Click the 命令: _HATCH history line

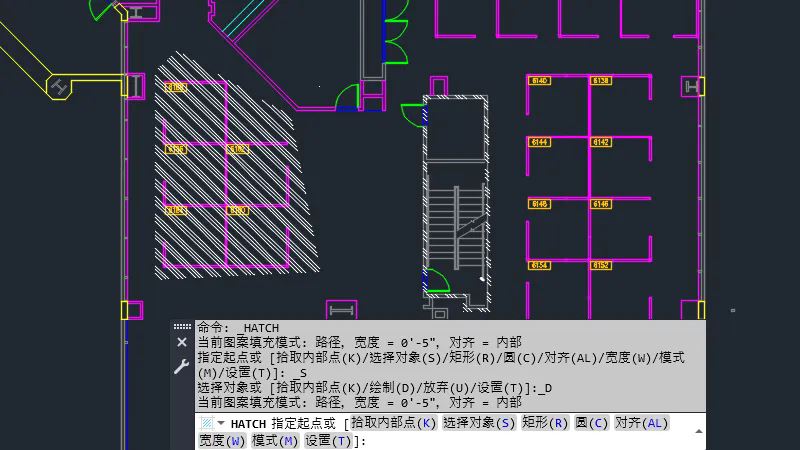pyautogui.click(x=238, y=328)
